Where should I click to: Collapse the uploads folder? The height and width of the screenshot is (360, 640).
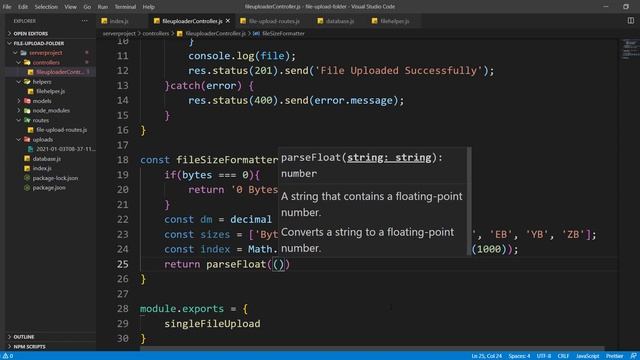[x=19, y=139]
